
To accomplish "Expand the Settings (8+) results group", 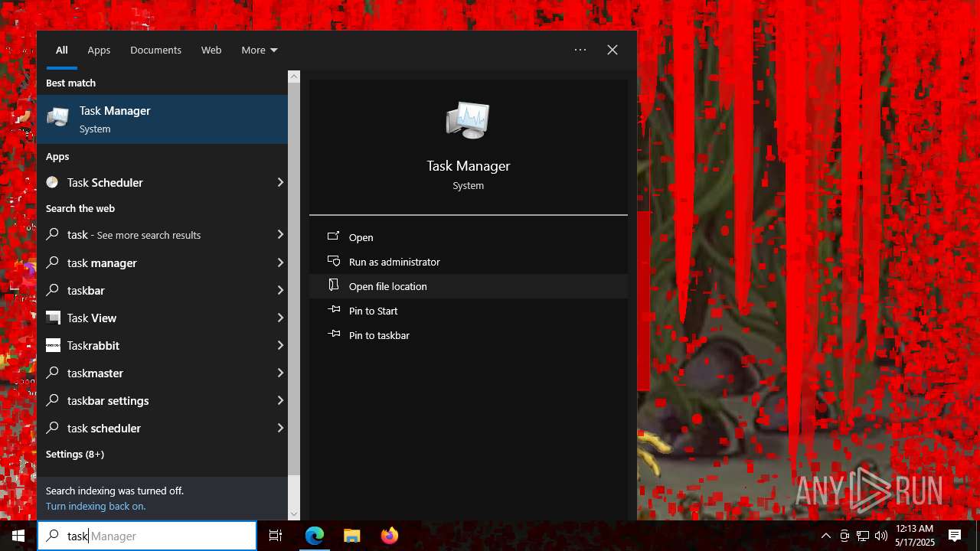I will (75, 454).
